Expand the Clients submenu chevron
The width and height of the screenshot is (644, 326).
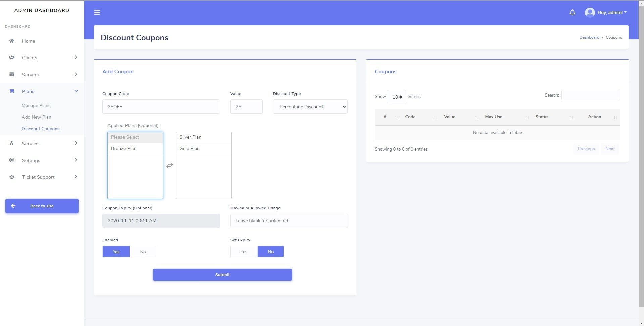(x=76, y=57)
